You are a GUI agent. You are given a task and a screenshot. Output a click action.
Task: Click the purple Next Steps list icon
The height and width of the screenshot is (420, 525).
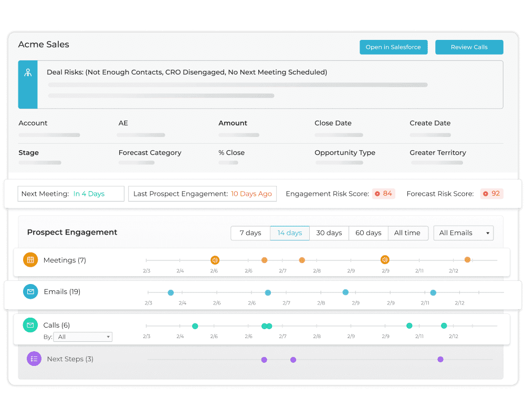coord(34,359)
